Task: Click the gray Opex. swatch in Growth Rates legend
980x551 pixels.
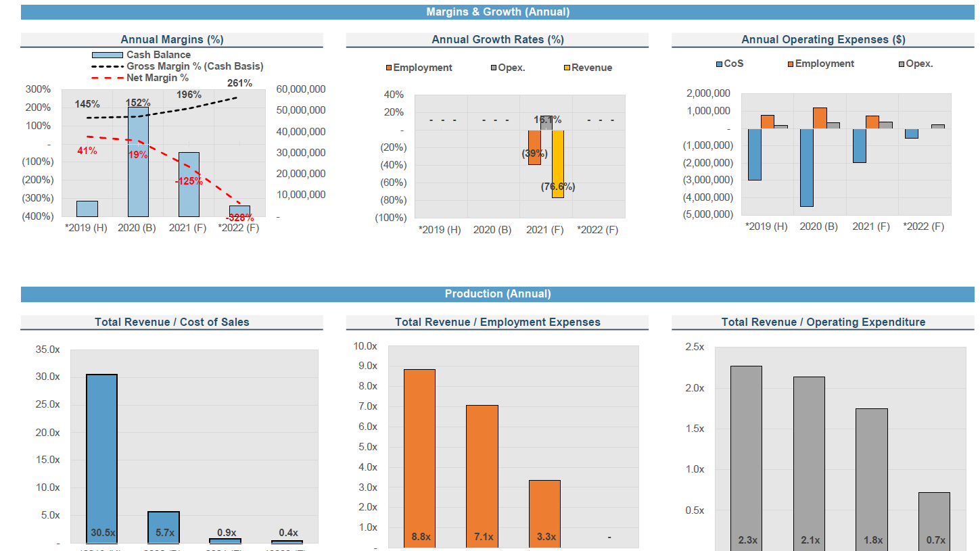Action: click(494, 68)
